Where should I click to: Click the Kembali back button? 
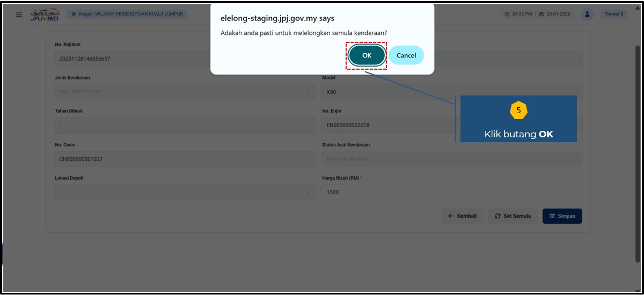[462, 216]
